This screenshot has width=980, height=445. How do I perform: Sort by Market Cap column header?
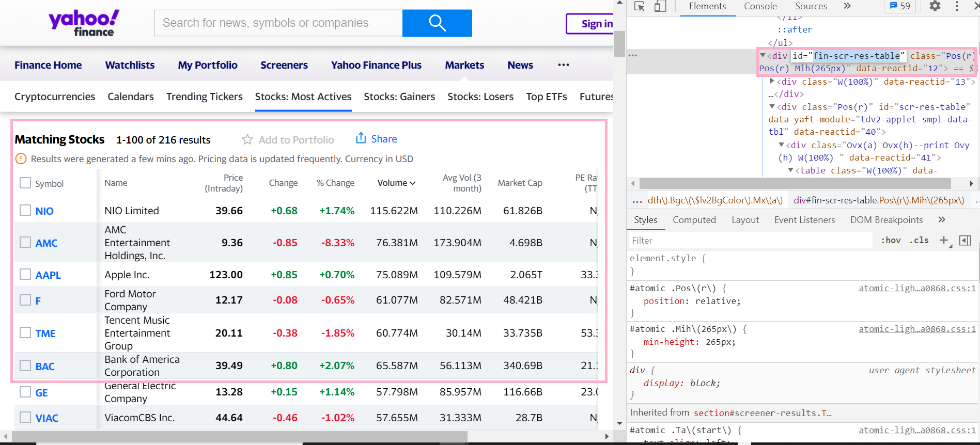[x=520, y=183]
